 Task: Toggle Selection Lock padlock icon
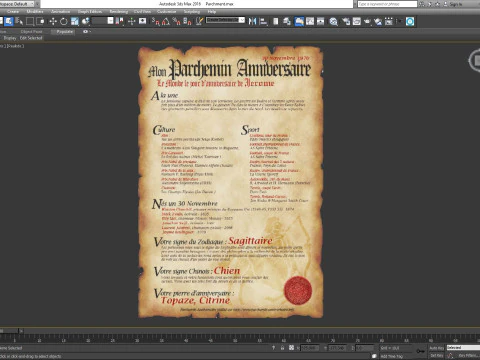pos(282,348)
